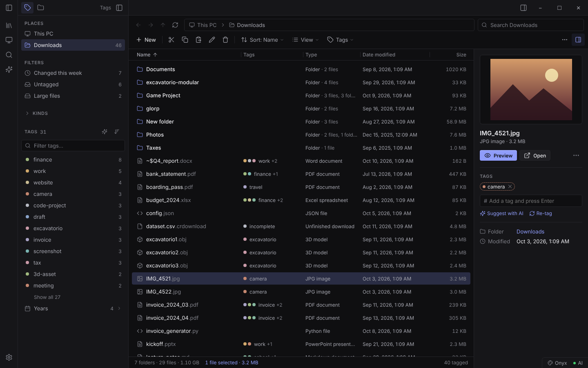
Task: Toggle the right panel icon in title bar
Action: (x=523, y=8)
